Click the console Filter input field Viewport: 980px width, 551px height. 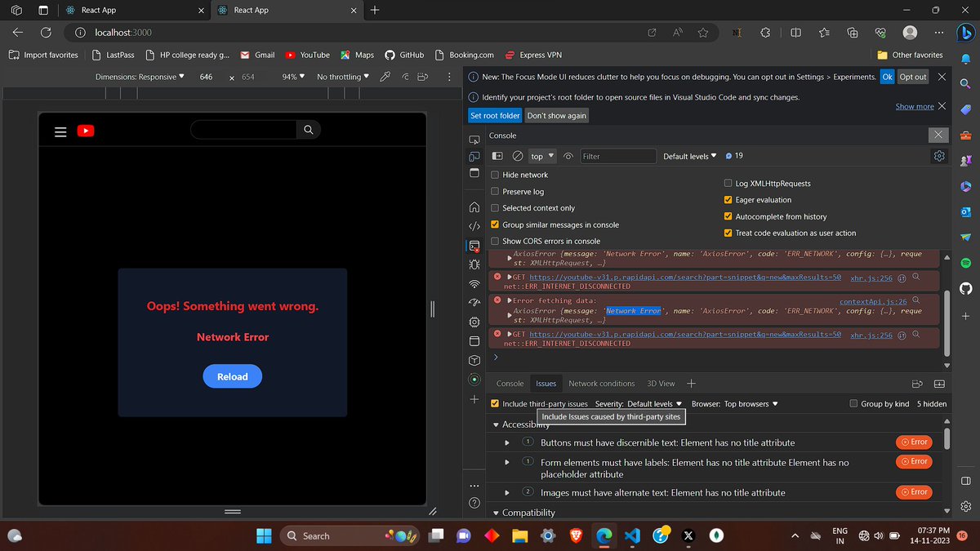[x=618, y=156]
